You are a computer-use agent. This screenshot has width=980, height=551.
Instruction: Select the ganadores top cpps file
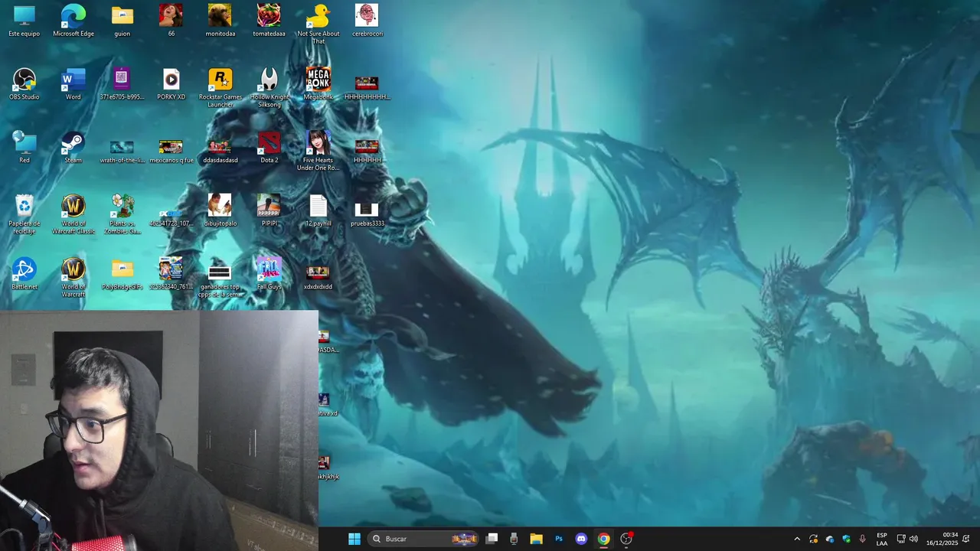pos(220,281)
